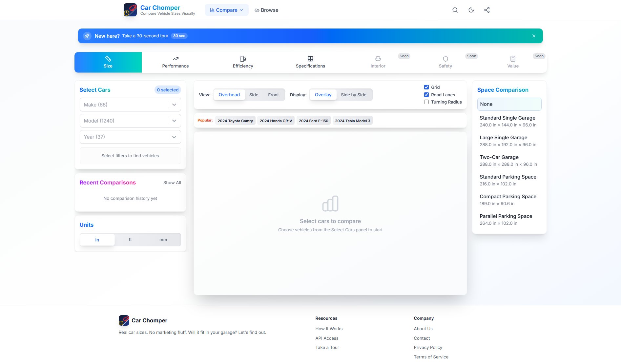Click the table grid Specifications icon

coord(310,59)
